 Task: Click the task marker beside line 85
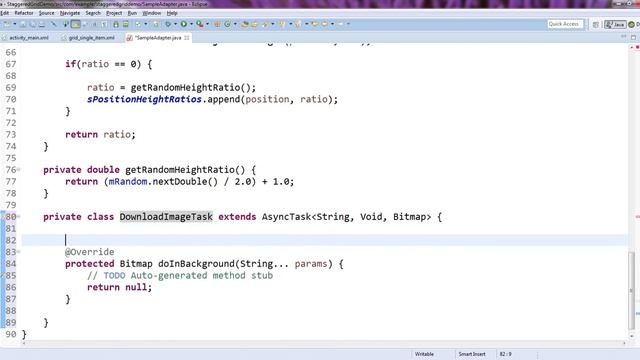2,276
